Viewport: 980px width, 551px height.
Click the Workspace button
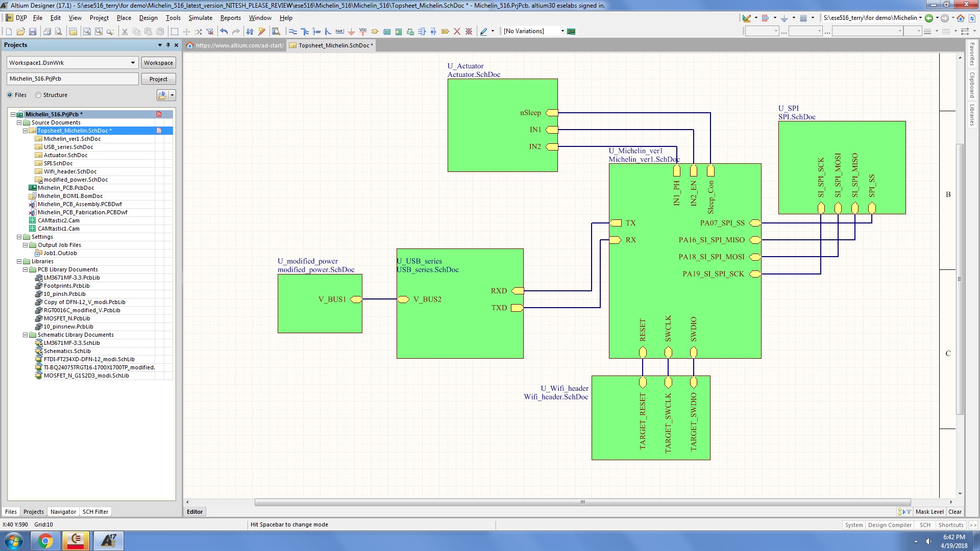(158, 63)
